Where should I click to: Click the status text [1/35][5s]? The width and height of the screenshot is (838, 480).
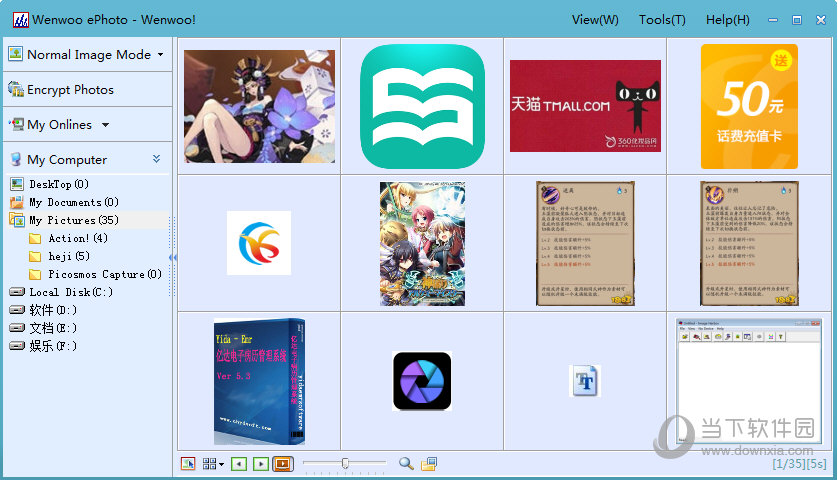pos(799,464)
